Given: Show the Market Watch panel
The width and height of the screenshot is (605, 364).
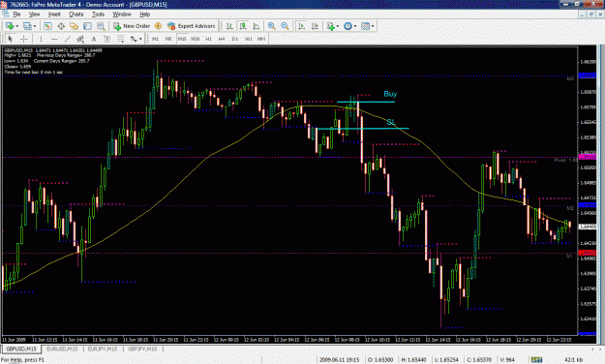Looking at the screenshot, I should tap(47, 26).
